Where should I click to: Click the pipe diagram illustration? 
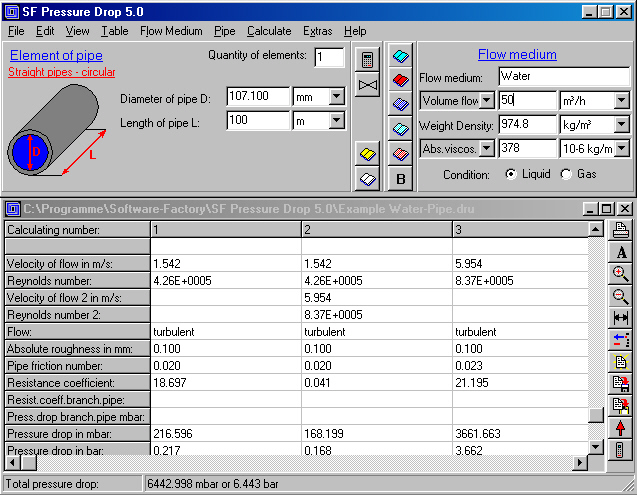(x=57, y=130)
